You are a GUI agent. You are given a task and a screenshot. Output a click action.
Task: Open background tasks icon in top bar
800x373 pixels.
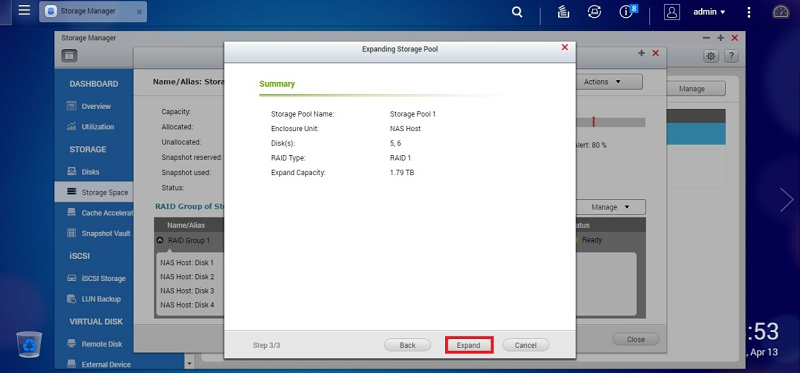(563, 12)
